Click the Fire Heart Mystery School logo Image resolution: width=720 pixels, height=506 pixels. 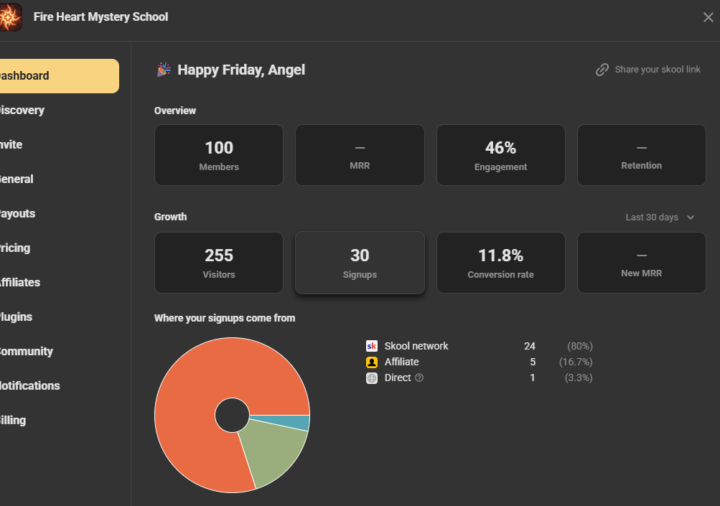coord(10,17)
